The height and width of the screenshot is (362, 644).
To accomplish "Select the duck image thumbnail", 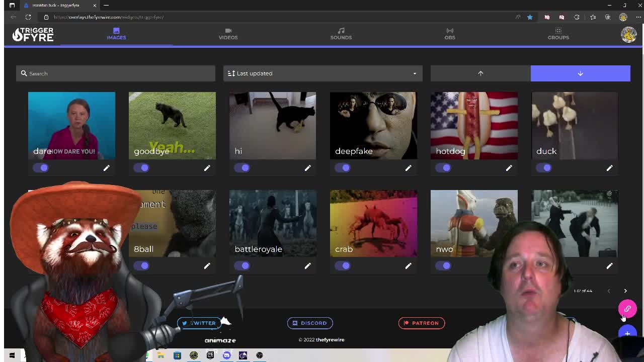I will tap(574, 125).
